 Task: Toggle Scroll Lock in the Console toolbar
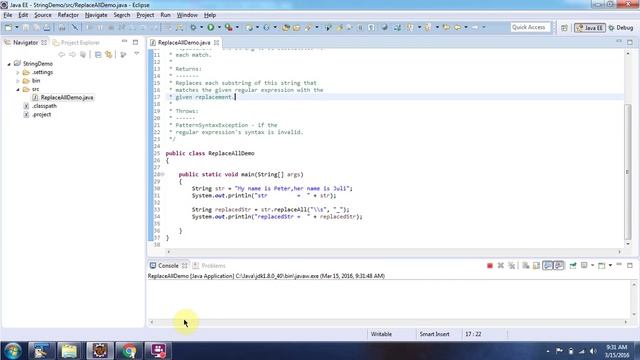[x=536, y=266]
